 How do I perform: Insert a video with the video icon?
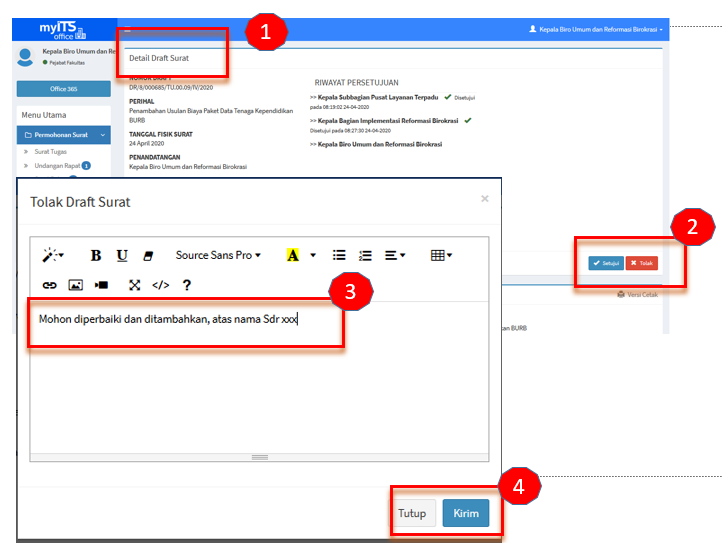pos(101,285)
